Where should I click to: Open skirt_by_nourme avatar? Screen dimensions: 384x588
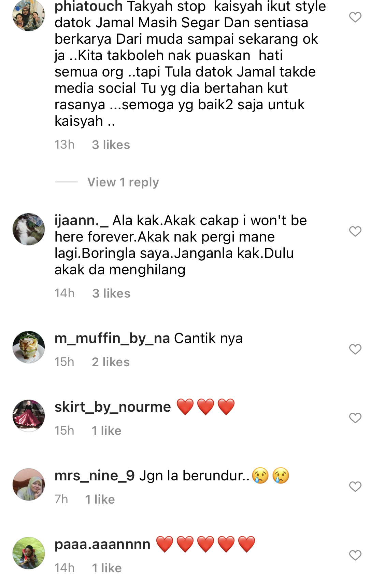29,416
